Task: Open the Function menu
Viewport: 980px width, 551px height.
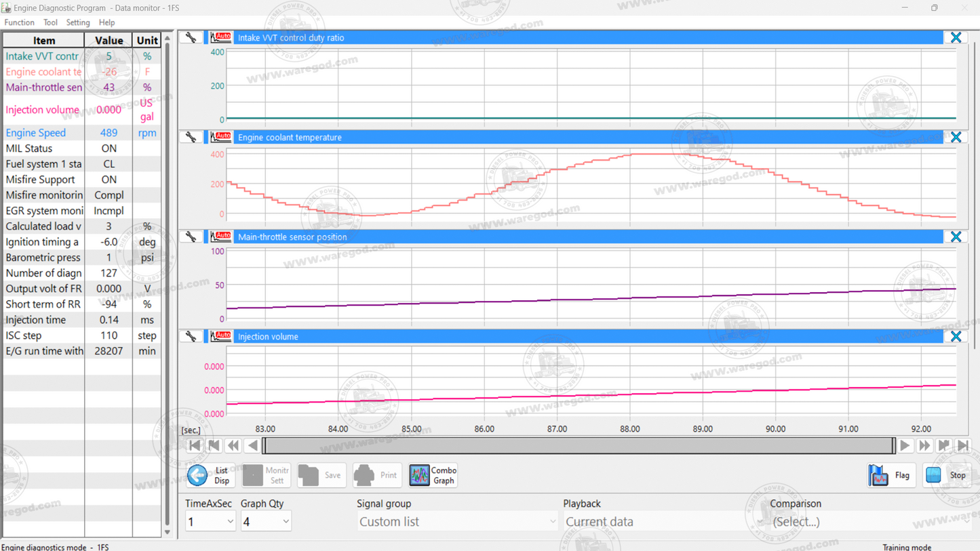Action: [x=19, y=22]
